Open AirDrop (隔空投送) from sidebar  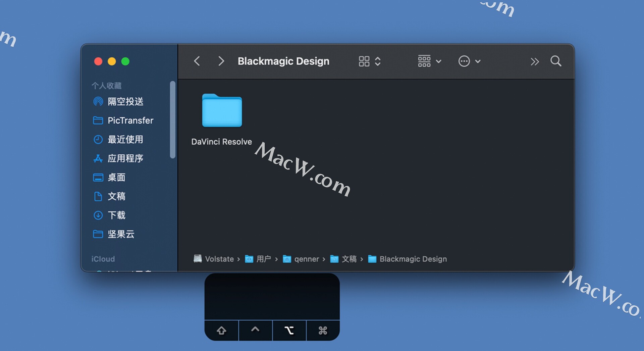tap(125, 102)
